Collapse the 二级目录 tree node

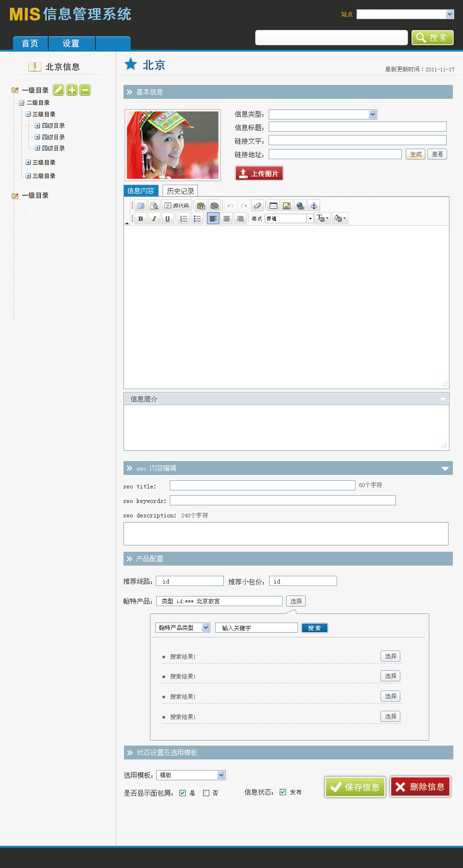pyautogui.click(x=22, y=103)
